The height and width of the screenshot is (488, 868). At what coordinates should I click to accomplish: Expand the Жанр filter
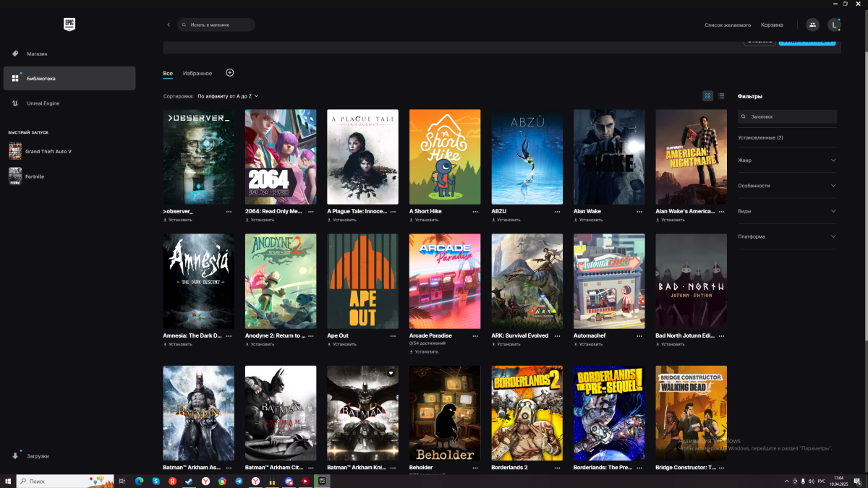[787, 160]
